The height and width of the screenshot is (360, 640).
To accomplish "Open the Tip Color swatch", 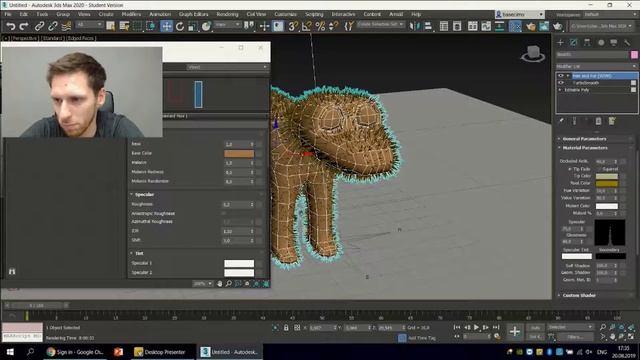I will pyautogui.click(x=607, y=176).
